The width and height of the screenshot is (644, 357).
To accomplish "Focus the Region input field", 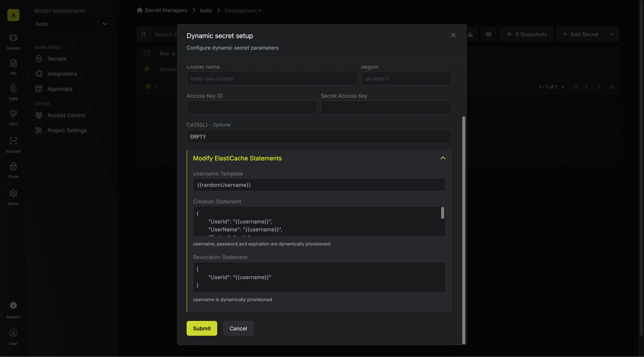I will click(406, 78).
